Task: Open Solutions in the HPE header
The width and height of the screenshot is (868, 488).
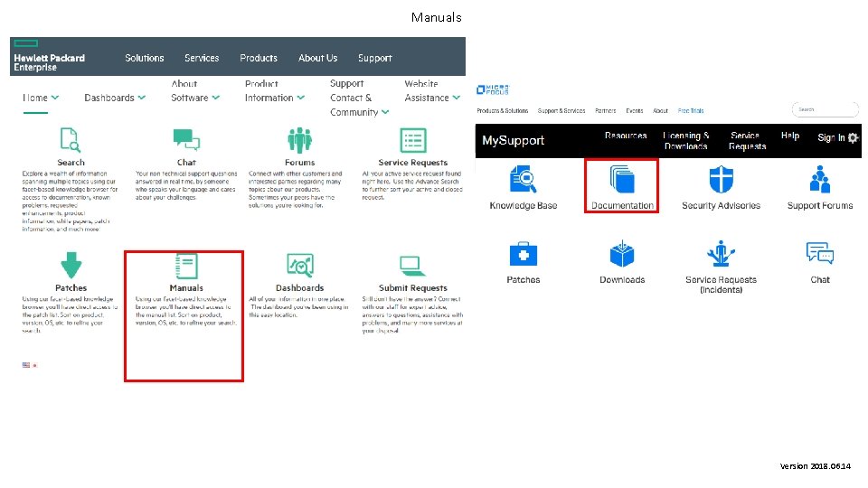Action: coord(145,58)
